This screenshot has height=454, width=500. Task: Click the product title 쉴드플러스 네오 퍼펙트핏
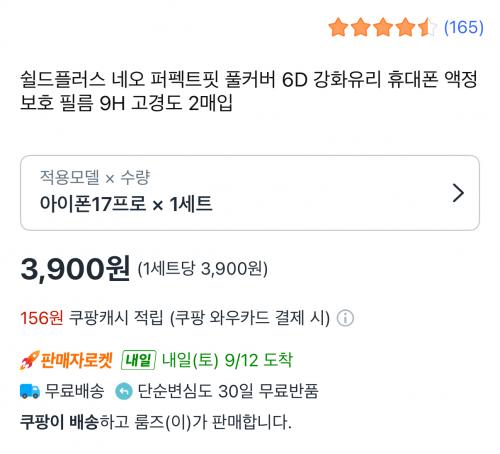[120, 79]
